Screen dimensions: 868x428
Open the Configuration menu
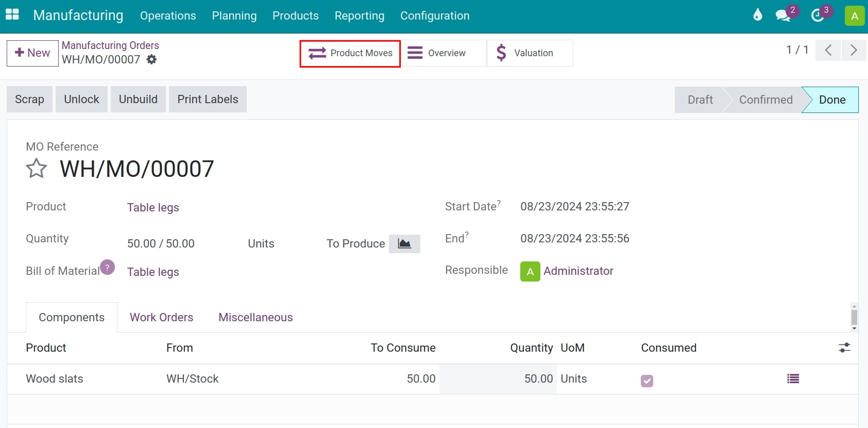435,15
